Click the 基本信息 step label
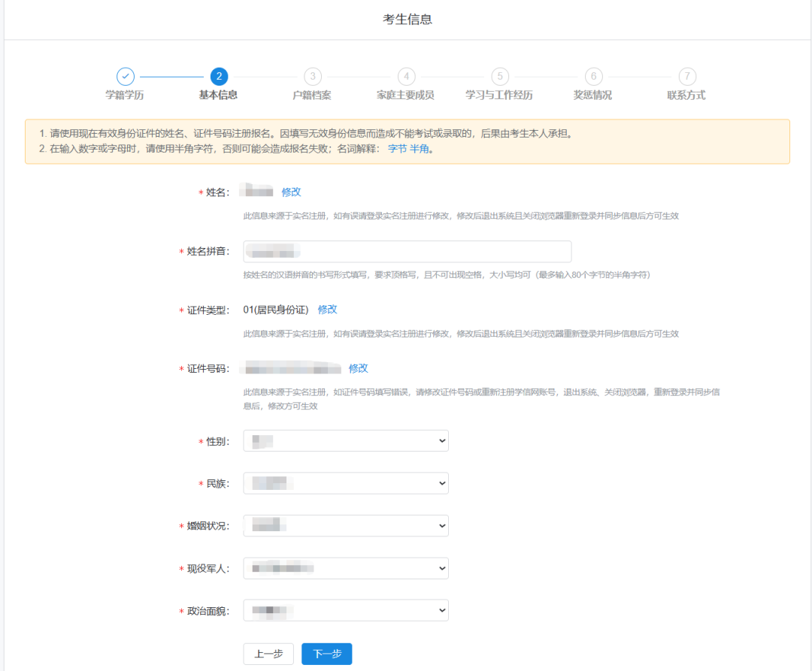The height and width of the screenshot is (671, 812). point(219,95)
